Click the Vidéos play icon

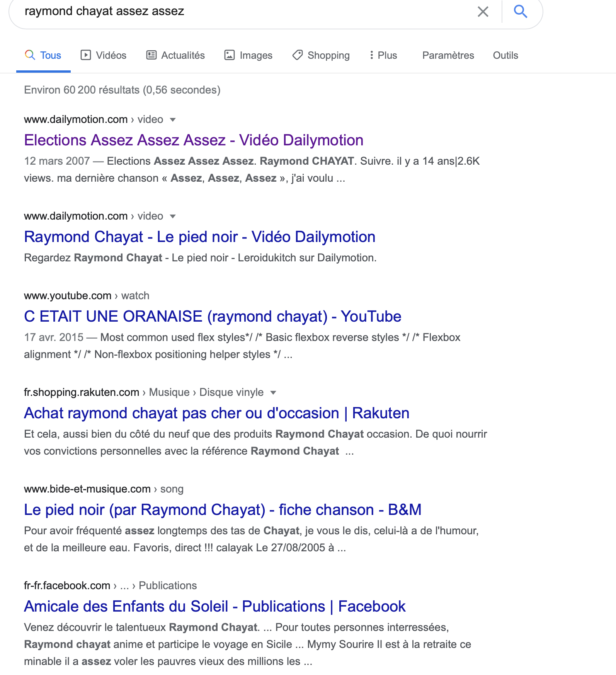(x=85, y=55)
